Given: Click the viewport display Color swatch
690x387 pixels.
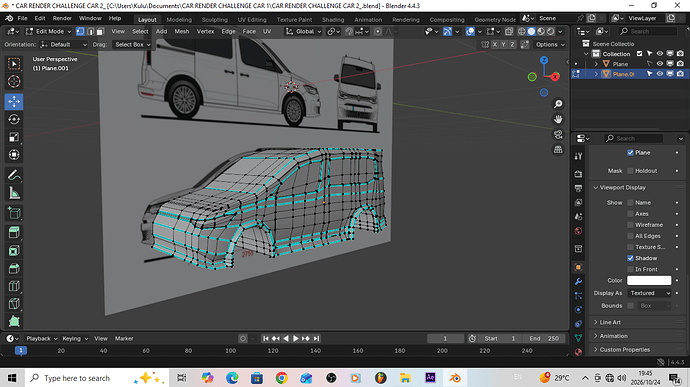Looking at the screenshot, I should (649, 280).
